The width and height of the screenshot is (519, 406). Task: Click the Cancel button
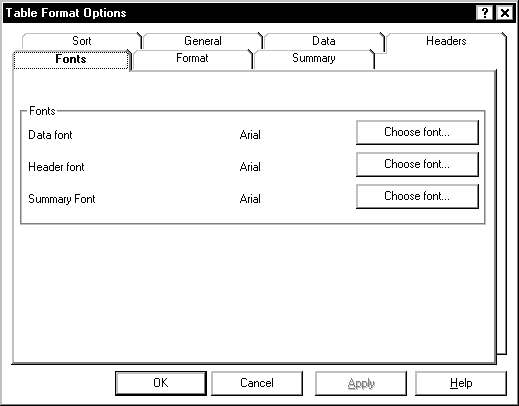(257, 383)
